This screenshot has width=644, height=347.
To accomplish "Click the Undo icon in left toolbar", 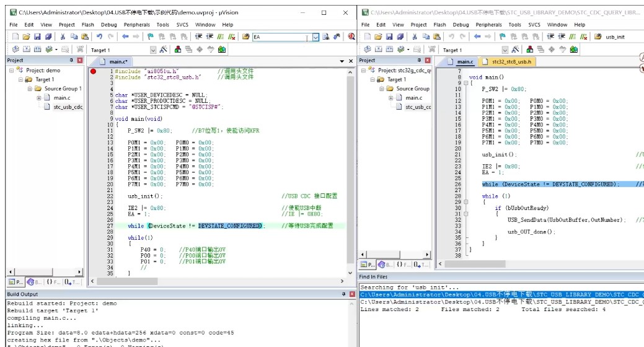I will pos(99,37).
